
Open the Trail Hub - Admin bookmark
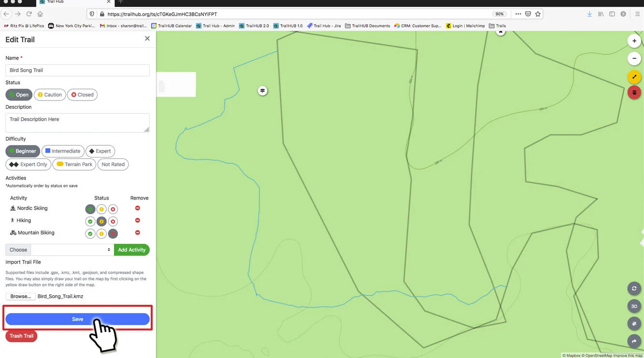(x=215, y=26)
